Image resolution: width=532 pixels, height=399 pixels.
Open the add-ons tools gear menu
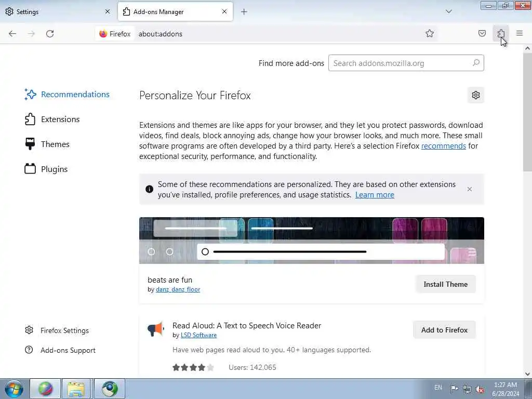(x=476, y=95)
